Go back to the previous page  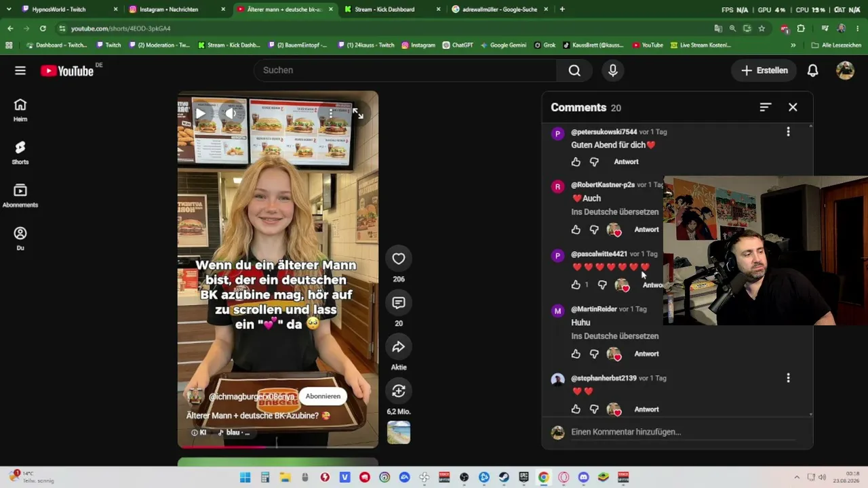pyautogui.click(x=10, y=28)
